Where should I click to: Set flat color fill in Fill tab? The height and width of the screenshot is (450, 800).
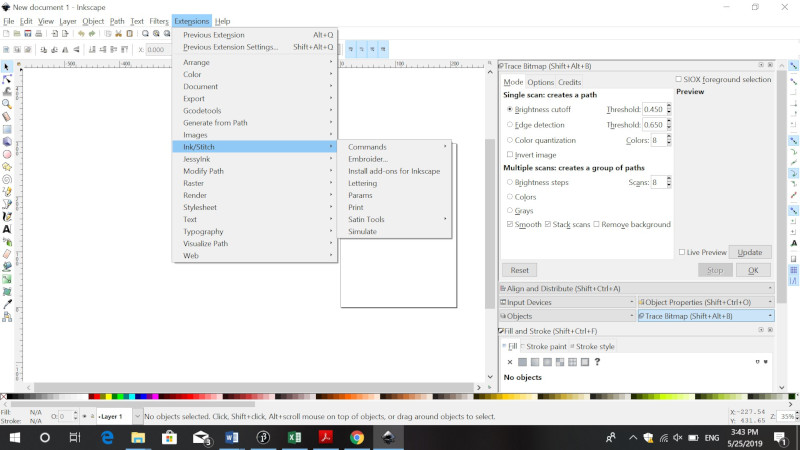(x=522, y=362)
